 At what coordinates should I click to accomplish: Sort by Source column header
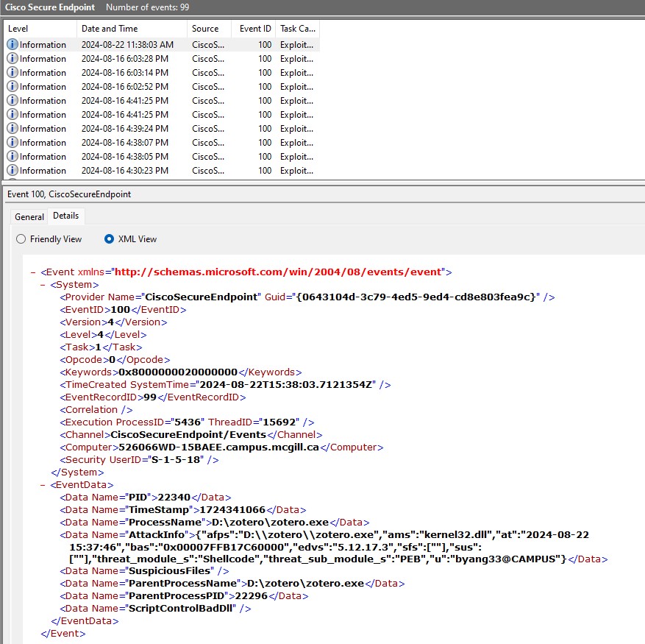tap(209, 29)
